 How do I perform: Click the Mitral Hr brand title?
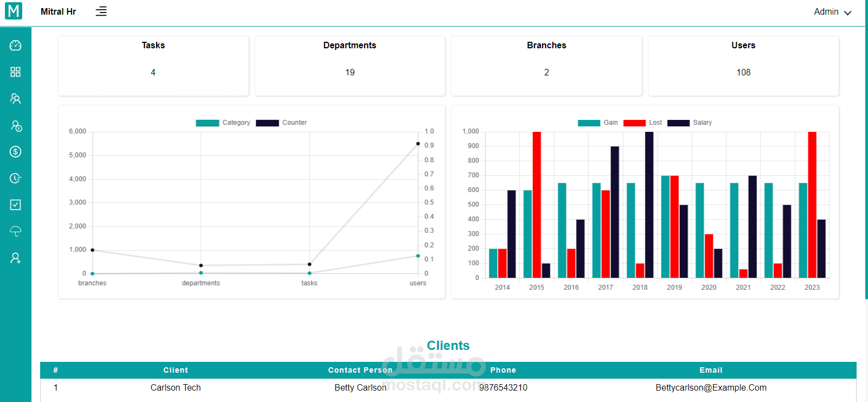[59, 12]
